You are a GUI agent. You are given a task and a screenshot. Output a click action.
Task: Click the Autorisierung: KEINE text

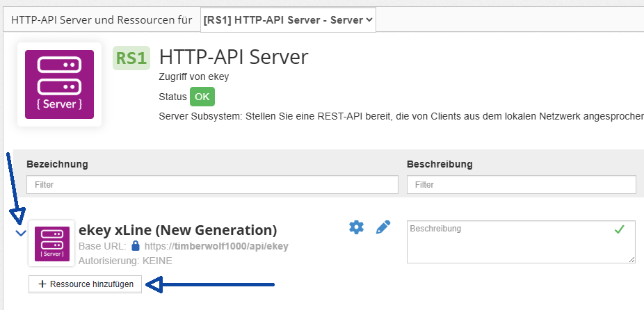pos(125,261)
